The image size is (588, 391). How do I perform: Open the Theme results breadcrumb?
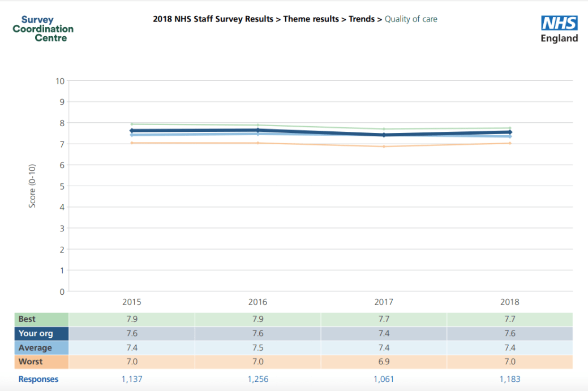tap(311, 19)
